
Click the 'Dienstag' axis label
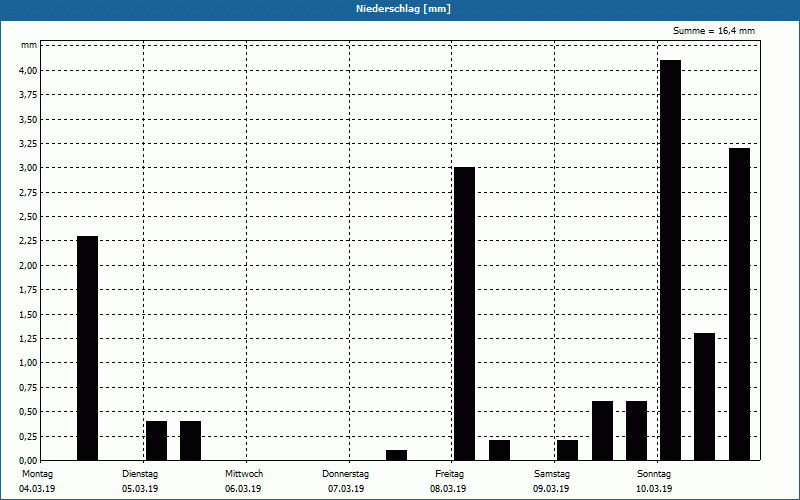point(140,474)
